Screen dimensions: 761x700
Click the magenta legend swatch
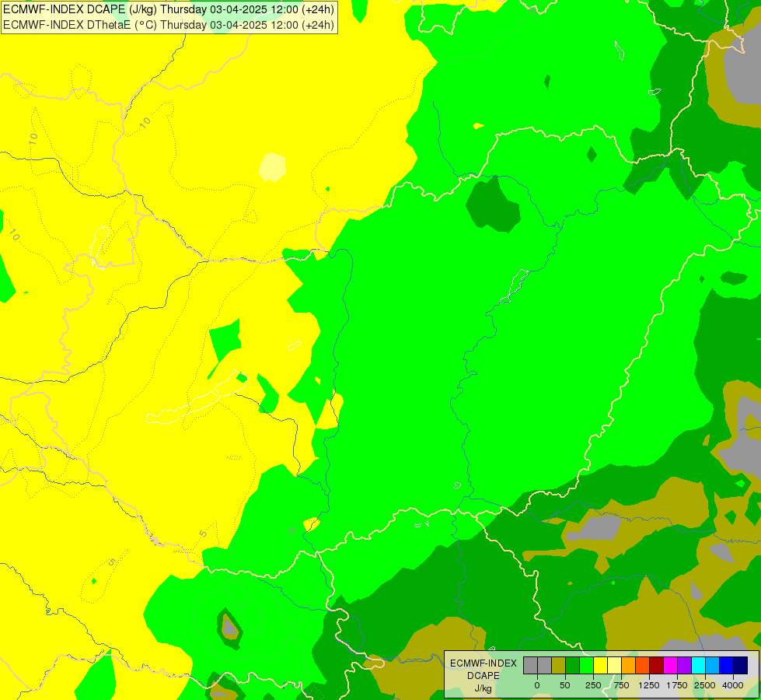click(x=671, y=665)
